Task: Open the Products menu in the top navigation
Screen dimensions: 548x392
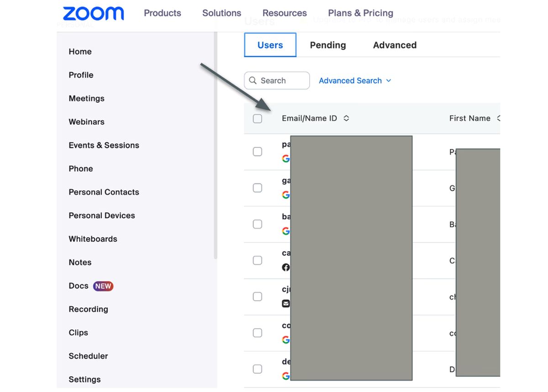Action: pos(163,13)
